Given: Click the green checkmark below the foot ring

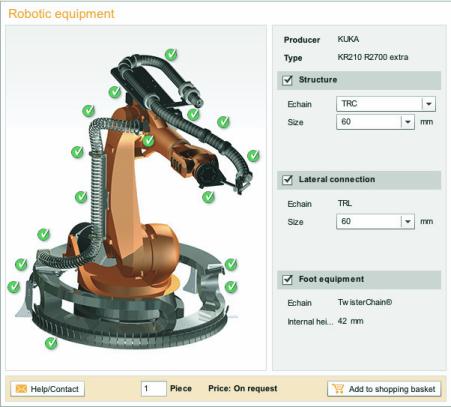Looking at the screenshot, I should [51, 343].
